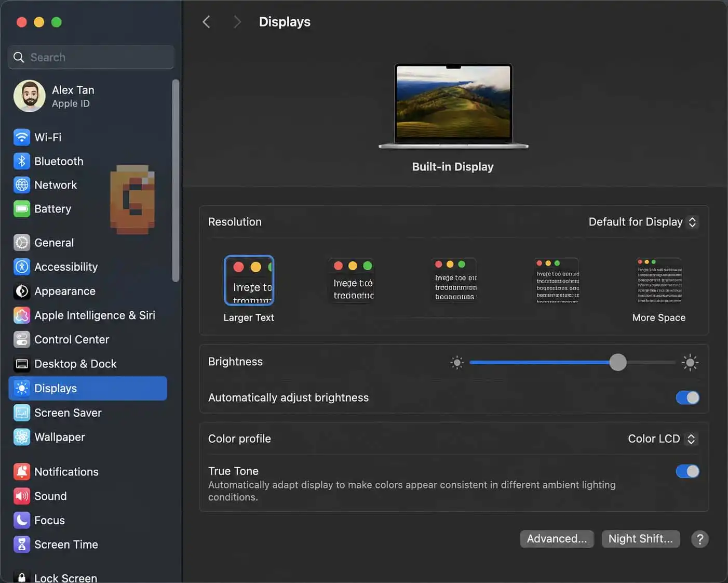Click the Sound label in sidebar
Viewport: 728px width, 583px height.
(50, 497)
